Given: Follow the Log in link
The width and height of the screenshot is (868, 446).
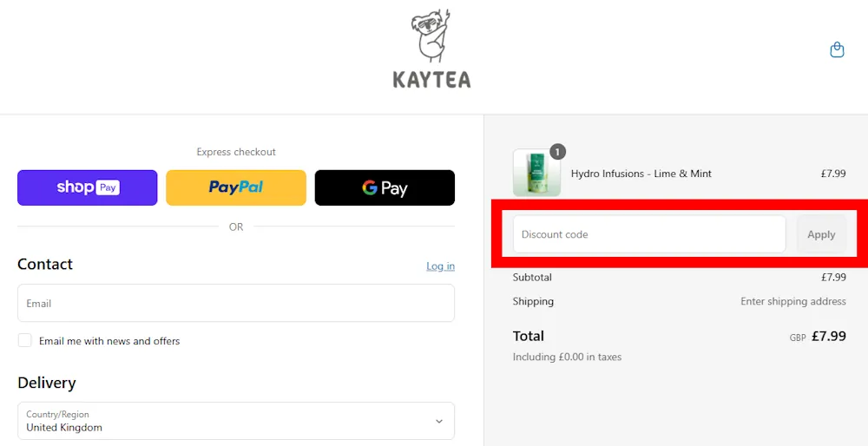Looking at the screenshot, I should coord(440,266).
